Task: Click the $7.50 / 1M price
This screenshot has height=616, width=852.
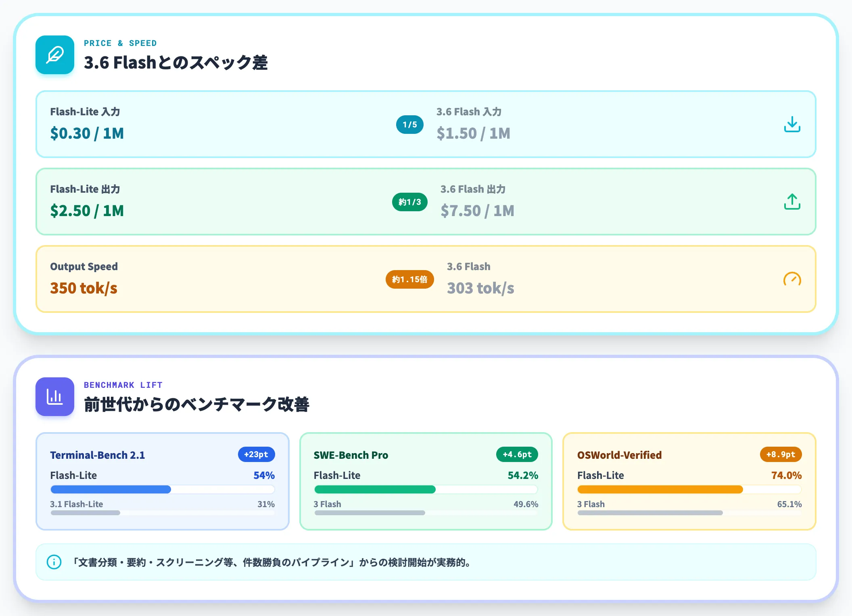Action: click(478, 210)
